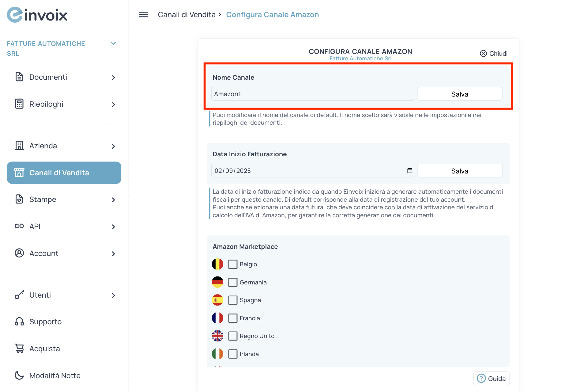This screenshot has width=588, height=392.
Task: Open the Account icon in sidebar
Action: [19, 253]
